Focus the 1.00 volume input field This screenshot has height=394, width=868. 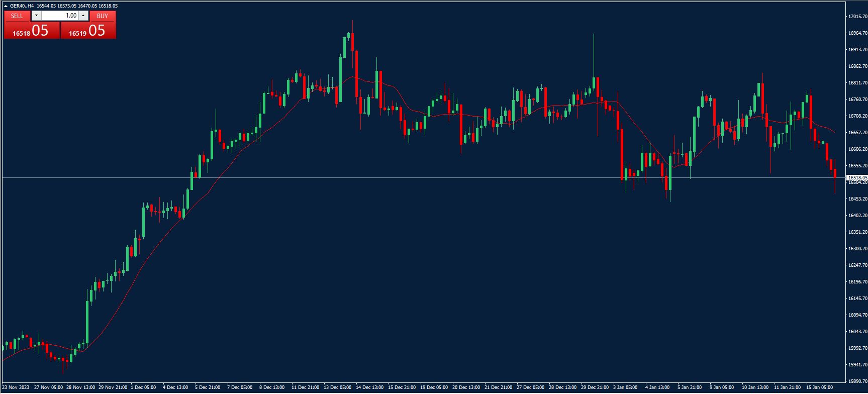[x=60, y=16]
